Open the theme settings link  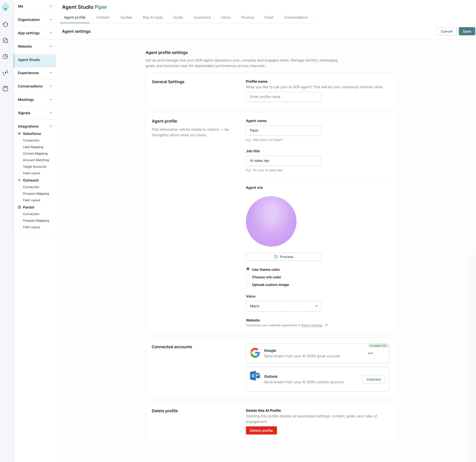311,325
